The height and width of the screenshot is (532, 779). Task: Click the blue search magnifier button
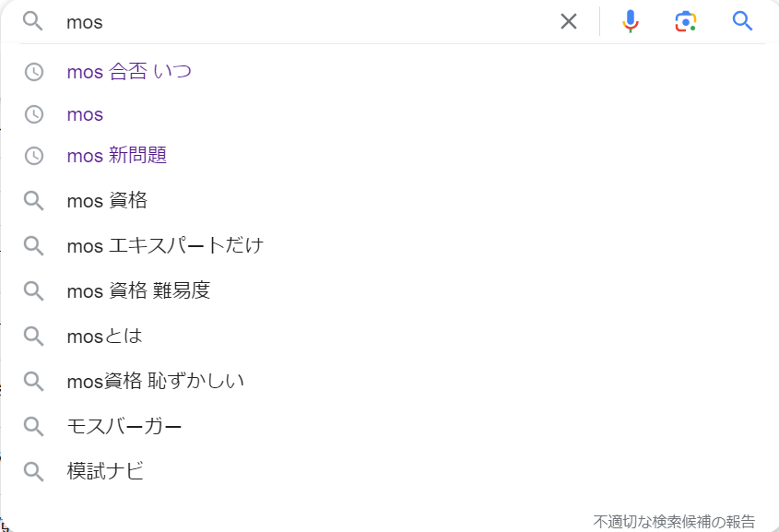(x=742, y=21)
